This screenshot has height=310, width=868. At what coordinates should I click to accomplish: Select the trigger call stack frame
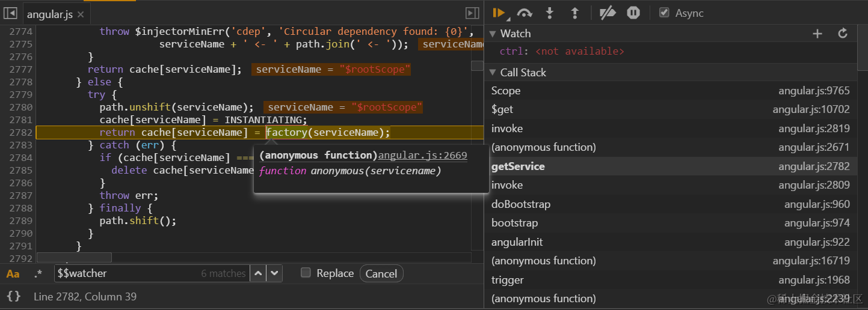click(x=671, y=280)
